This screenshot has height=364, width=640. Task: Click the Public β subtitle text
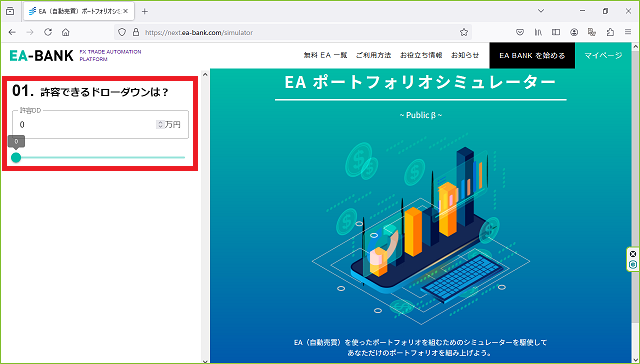point(420,115)
